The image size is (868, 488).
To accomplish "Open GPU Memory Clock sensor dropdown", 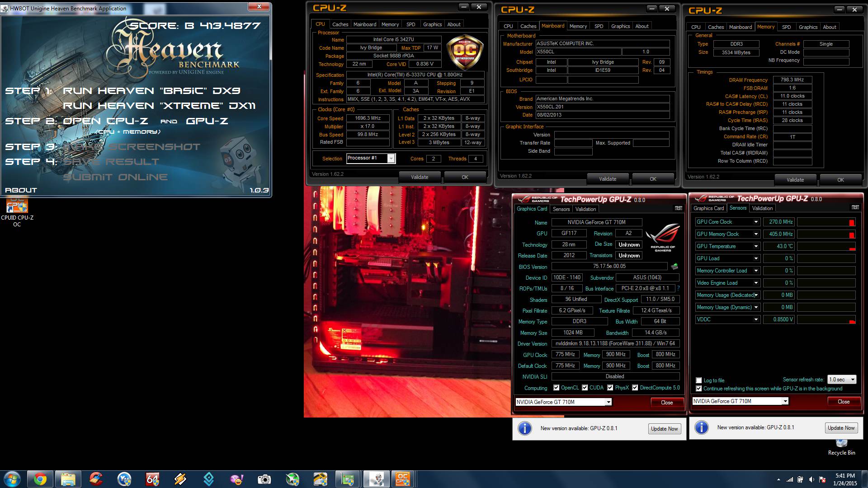I will pos(755,234).
